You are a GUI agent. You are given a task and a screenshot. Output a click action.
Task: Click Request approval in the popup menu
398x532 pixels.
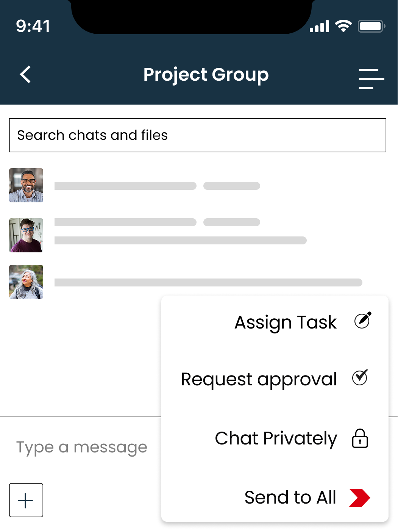(259, 379)
